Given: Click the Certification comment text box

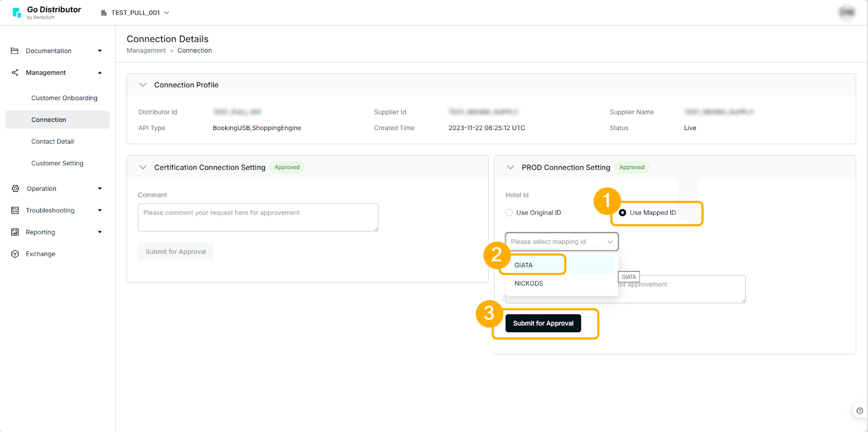Looking at the screenshot, I should click(258, 217).
